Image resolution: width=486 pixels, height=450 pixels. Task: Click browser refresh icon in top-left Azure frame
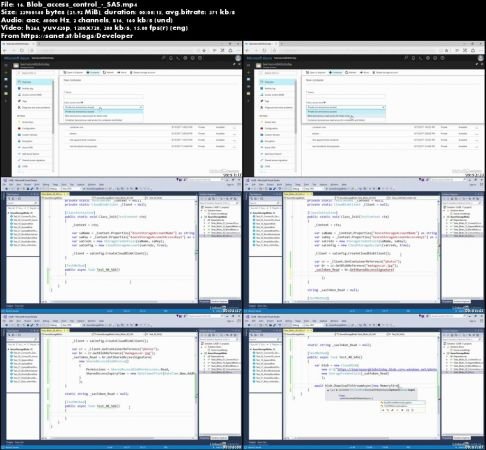pyautogui.click(x=22, y=50)
